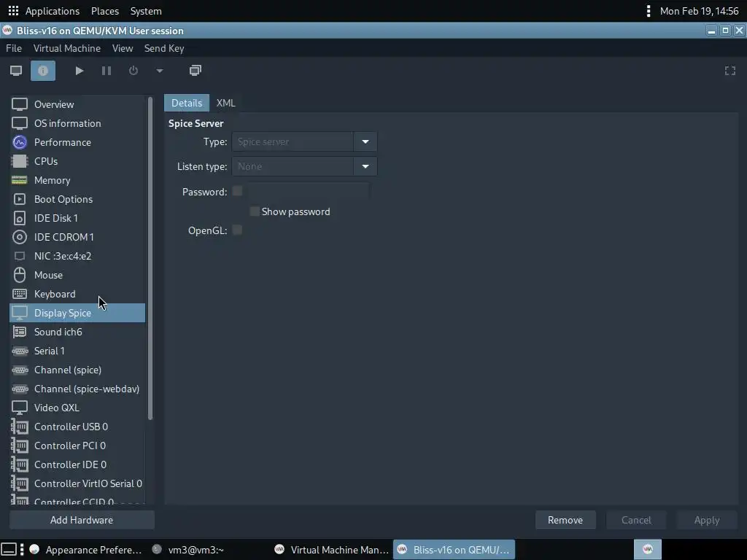Pause the virtual machine
Viewport: 747px width, 560px height.
click(107, 71)
